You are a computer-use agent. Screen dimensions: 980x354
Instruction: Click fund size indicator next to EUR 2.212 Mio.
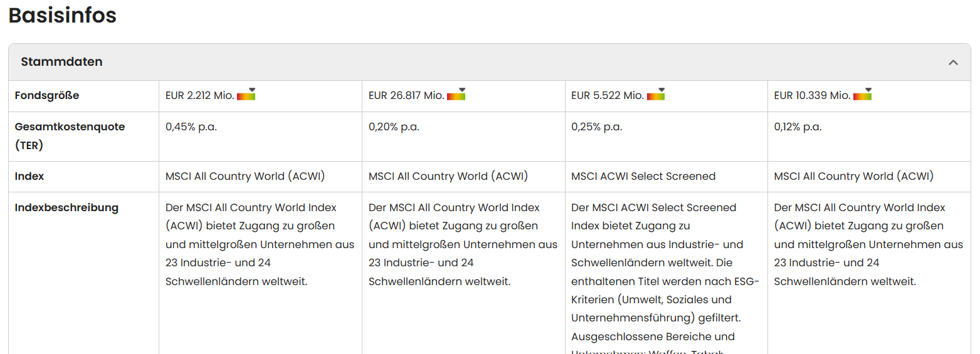coord(246,94)
